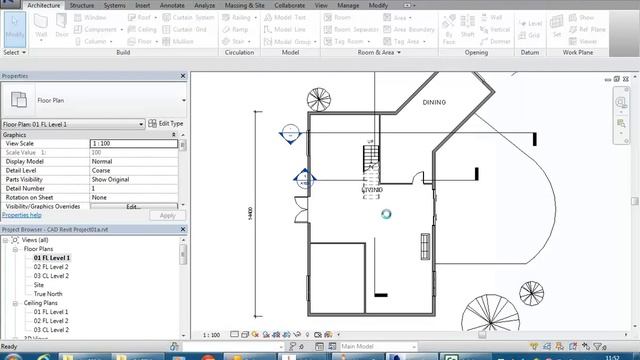
Task: Click the view scale 1:100 control
Action: [x=211, y=335]
